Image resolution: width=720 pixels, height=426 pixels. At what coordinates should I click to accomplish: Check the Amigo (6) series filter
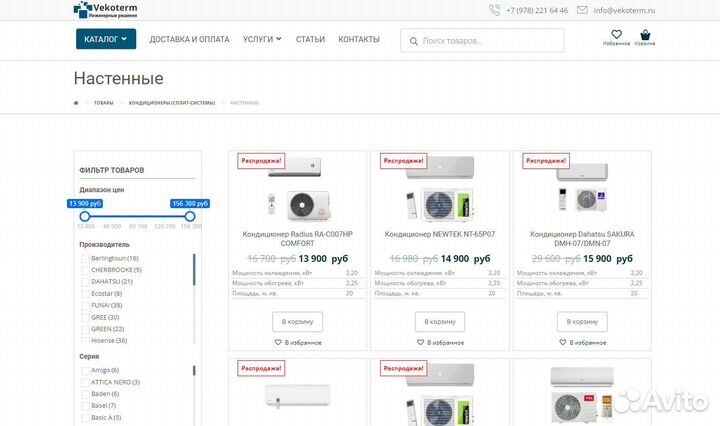[x=85, y=370]
